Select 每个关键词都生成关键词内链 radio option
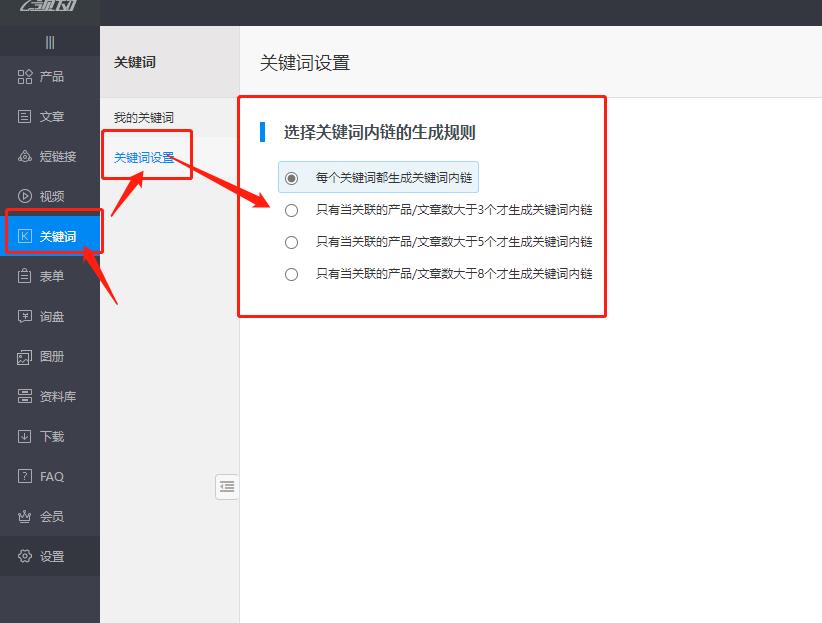Image resolution: width=822 pixels, height=623 pixels. coord(292,178)
